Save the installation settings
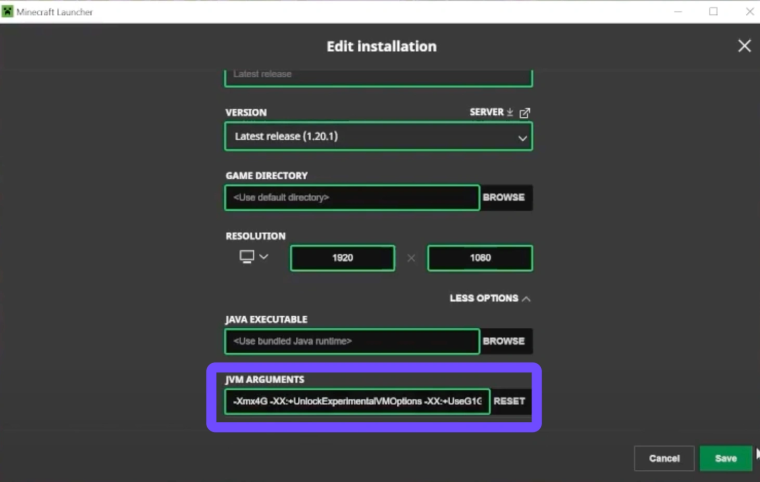This screenshot has width=760, height=482. point(726,458)
